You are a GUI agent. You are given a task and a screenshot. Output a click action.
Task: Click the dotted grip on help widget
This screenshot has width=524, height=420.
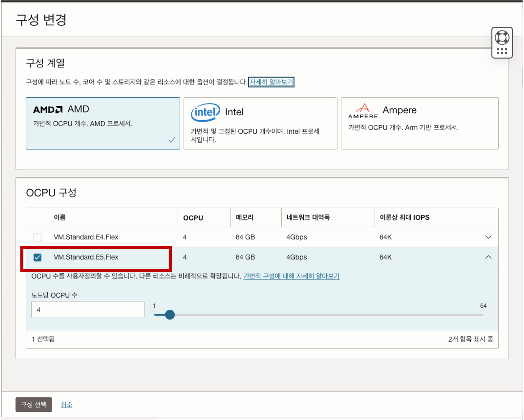point(502,51)
